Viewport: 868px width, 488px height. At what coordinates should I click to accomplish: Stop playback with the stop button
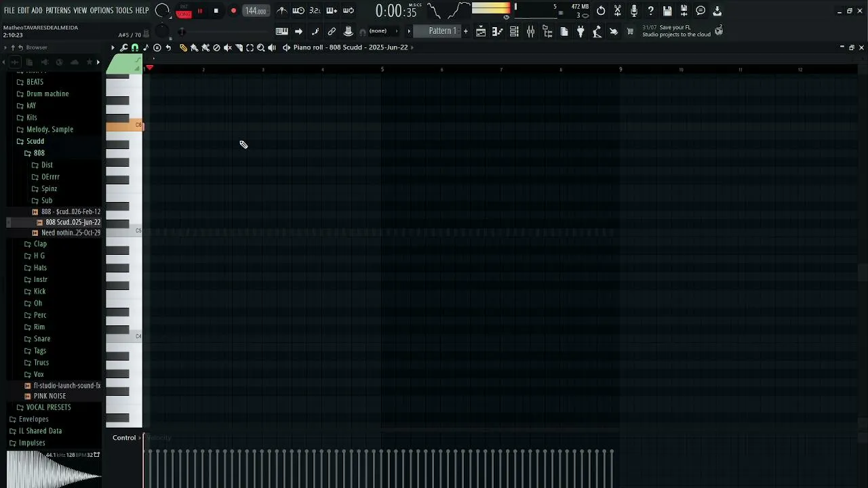coord(216,11)
